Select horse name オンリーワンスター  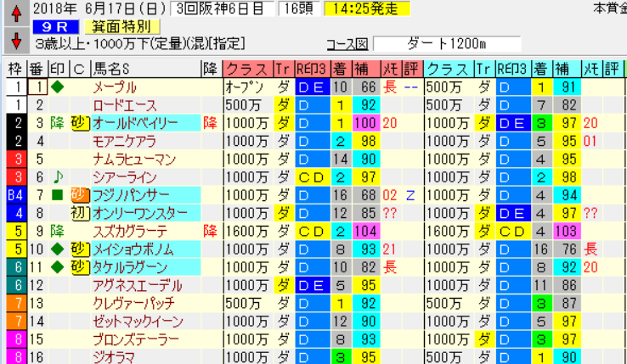[140, 213]
